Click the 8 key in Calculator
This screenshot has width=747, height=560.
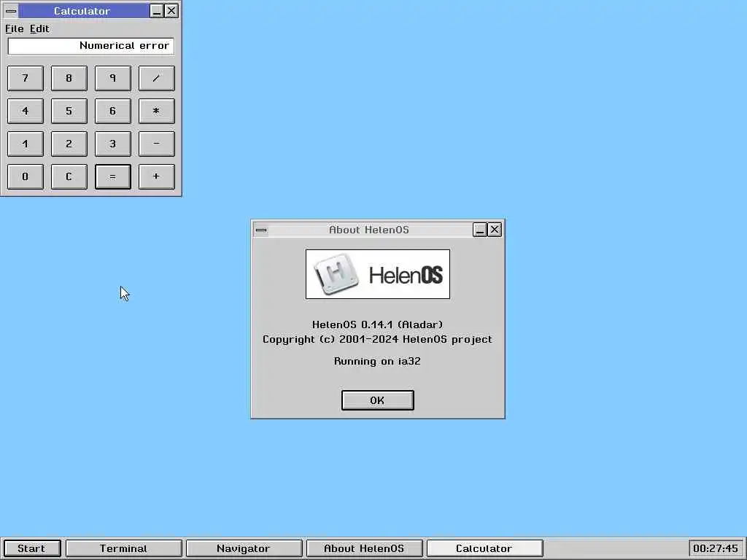click(69, 78)
